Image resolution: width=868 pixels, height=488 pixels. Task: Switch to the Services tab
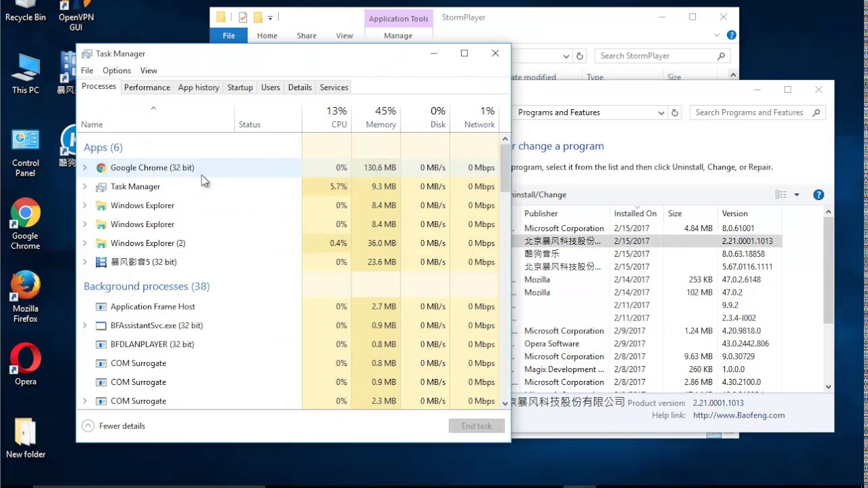pyautogui.click(x=334, y=87)
